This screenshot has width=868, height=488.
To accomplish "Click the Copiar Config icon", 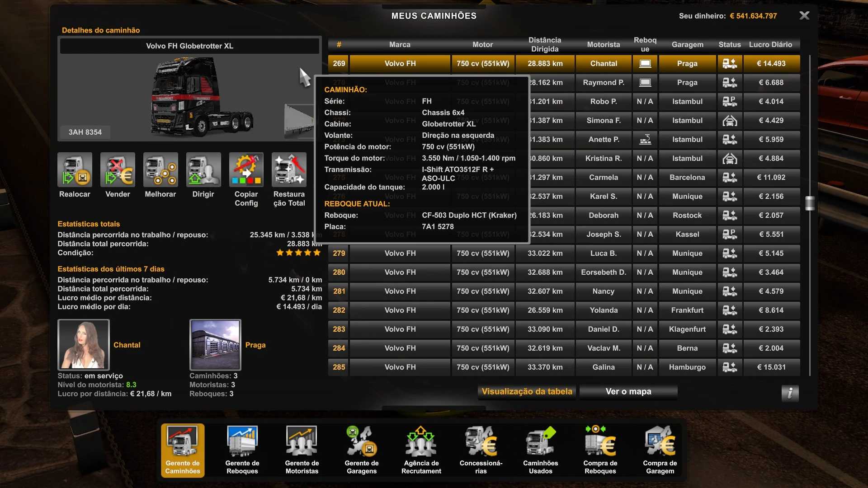I will coord(246,169).
